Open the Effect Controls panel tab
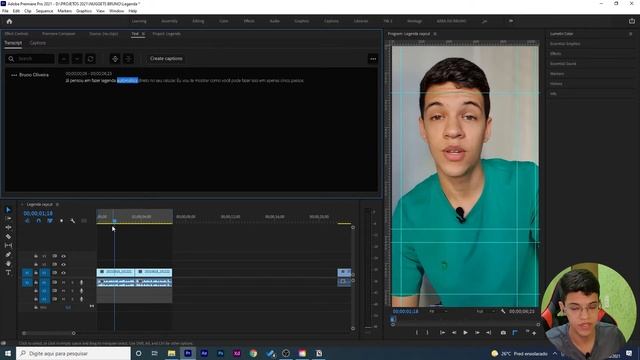This screenshot has width=640, height=360. pos(16,34)
